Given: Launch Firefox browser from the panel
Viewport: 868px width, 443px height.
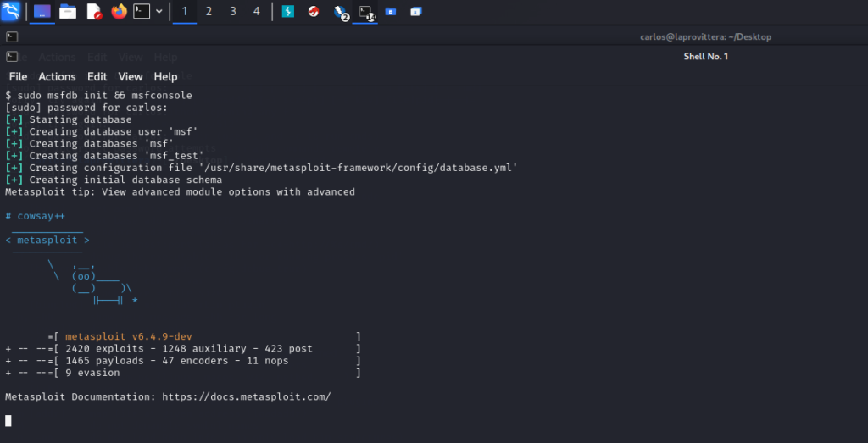Looking at the screenshot, I should [x=119, y=12].
